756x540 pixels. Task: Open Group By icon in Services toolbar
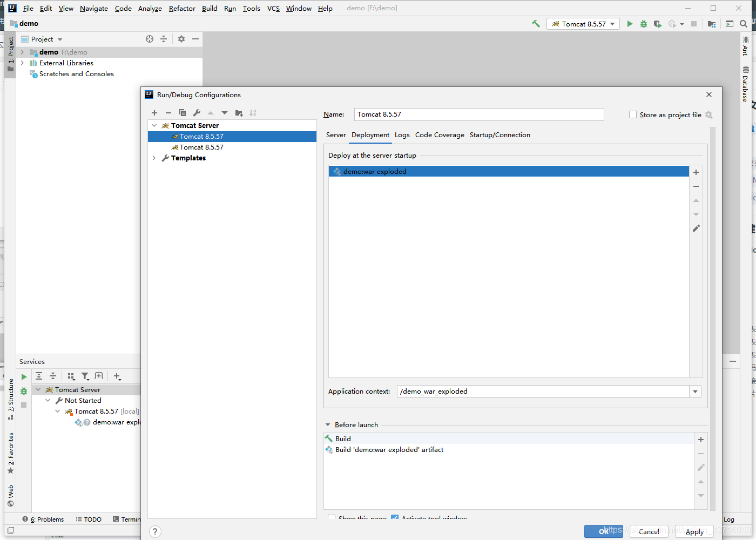[71, 376]
